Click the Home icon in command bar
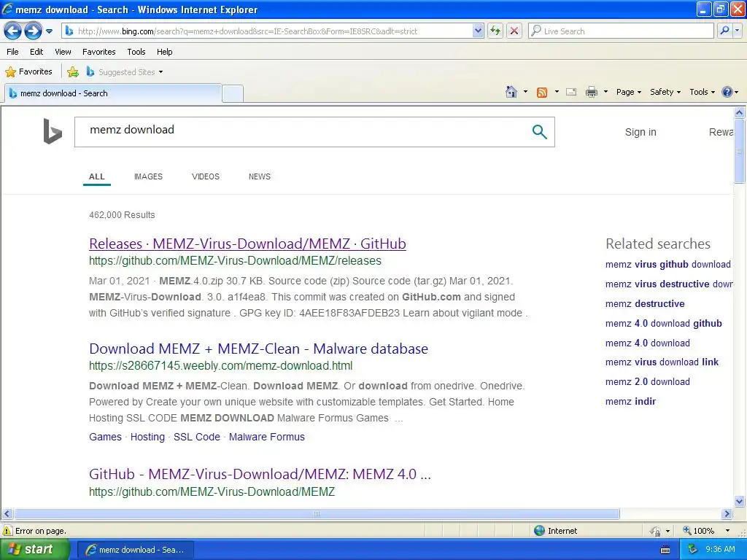 point(511,92)
